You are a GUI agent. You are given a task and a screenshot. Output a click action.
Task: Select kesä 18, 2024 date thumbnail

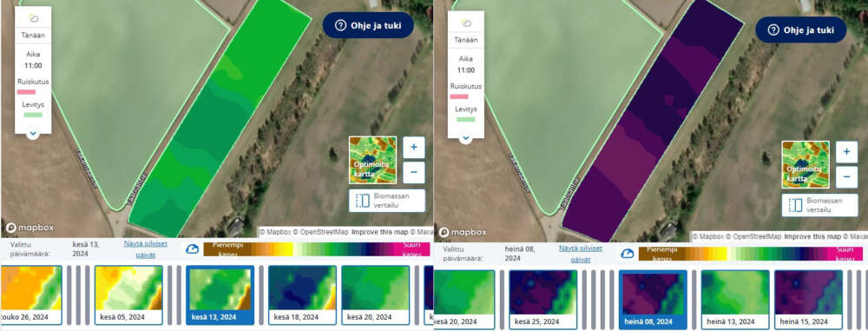[302, 295]
